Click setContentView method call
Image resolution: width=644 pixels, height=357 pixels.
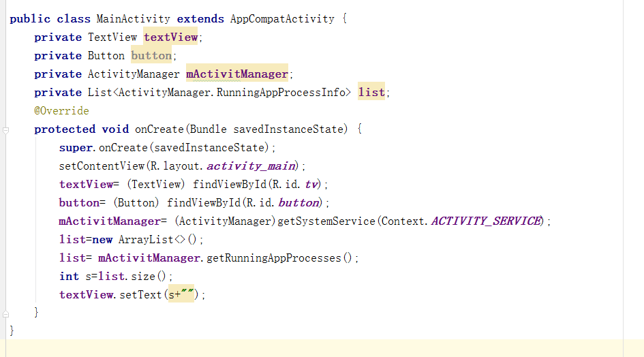tap(102, 166)
